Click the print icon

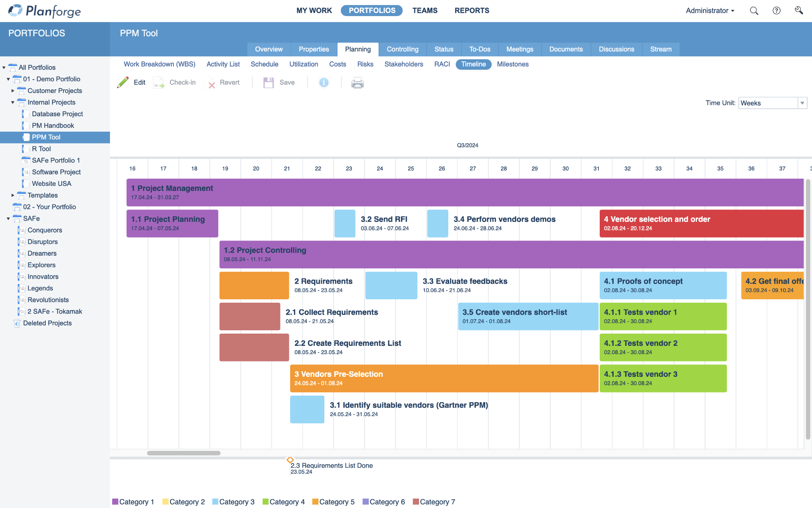pyautogui.click(x=357, y=82)
